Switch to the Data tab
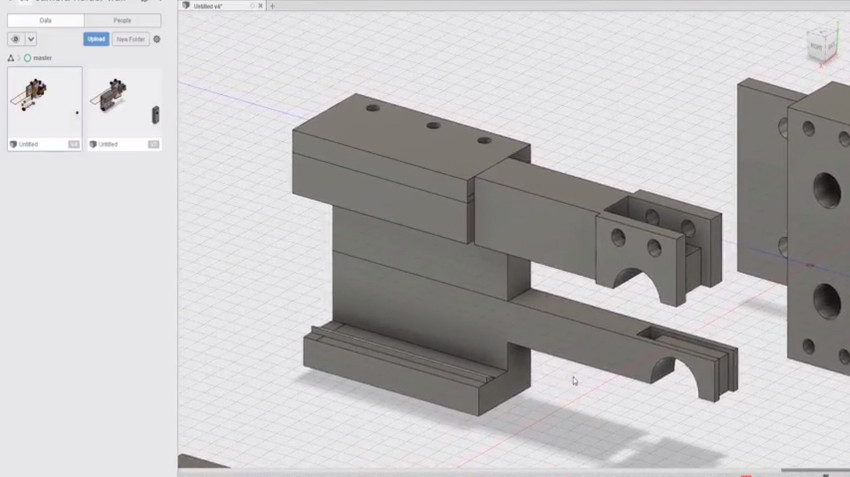This screenshot has width=850, height=477. pyautogui.click(x=46, y=21)
